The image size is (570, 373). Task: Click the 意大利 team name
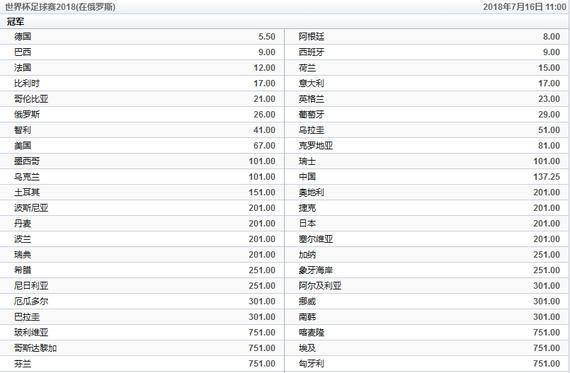point(311,83)
